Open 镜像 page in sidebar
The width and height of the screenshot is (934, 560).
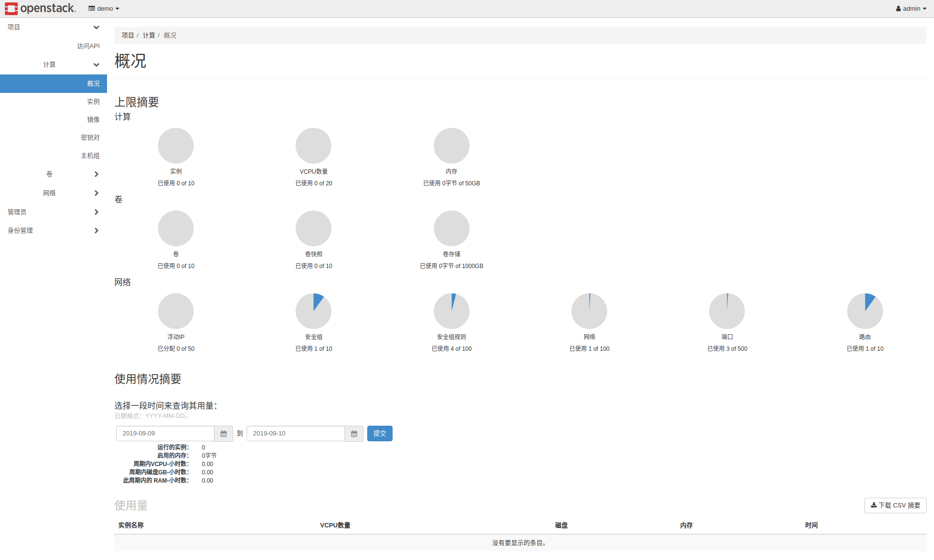[x=93, y=120]
